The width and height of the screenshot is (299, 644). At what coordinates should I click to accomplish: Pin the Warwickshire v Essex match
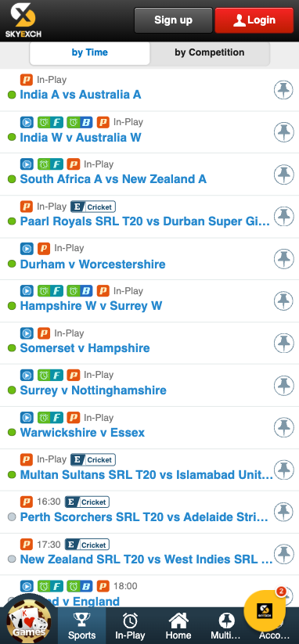(x=283, y=427)
